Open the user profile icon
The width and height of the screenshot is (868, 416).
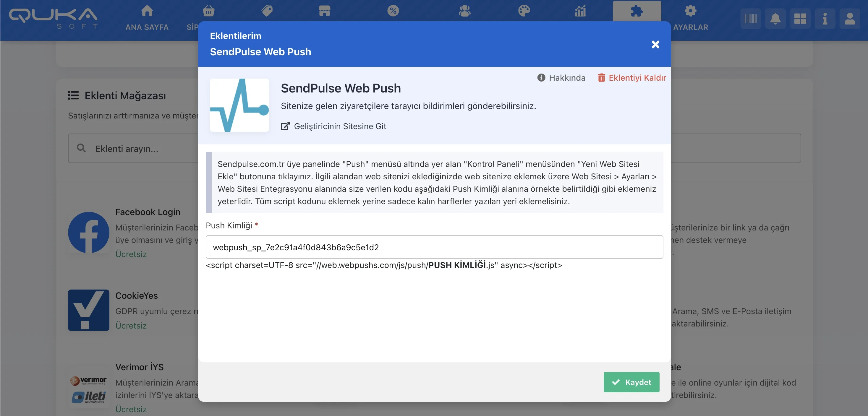pos(849,19)
